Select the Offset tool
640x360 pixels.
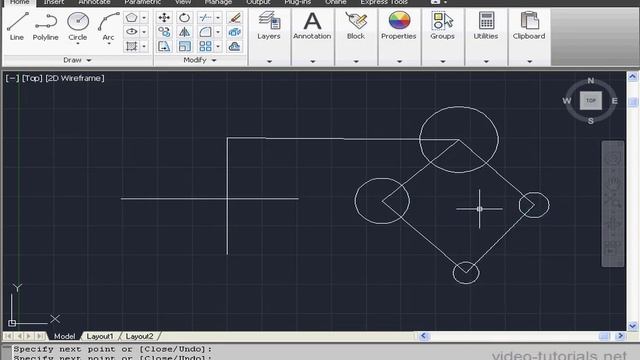(x=234, y=46)
